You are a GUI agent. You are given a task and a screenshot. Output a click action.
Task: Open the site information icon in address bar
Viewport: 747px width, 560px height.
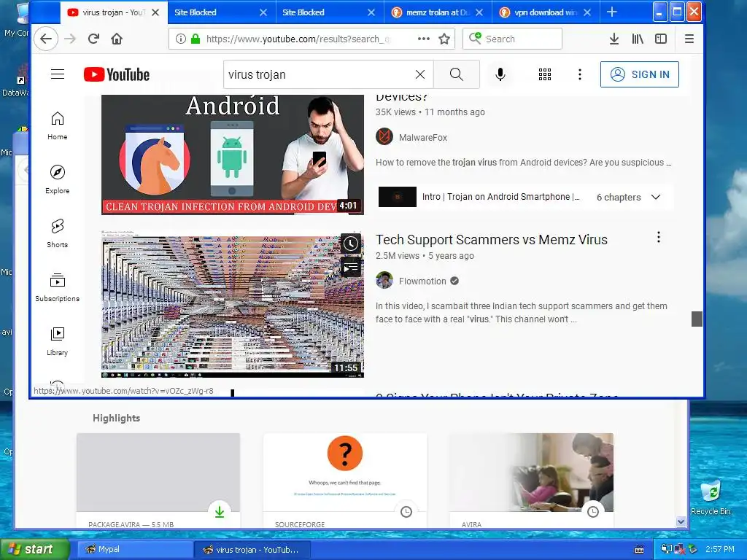[181, 39]
